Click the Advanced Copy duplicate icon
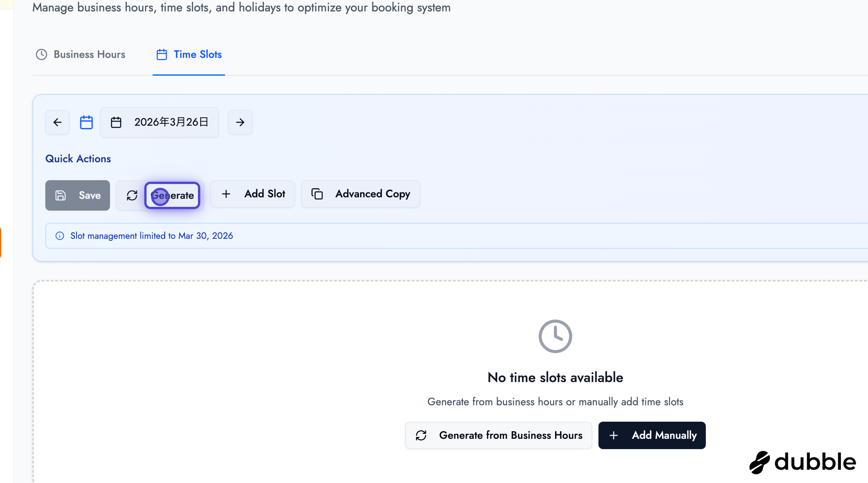This screenshot has width=868, height=483. pos(317,194)
